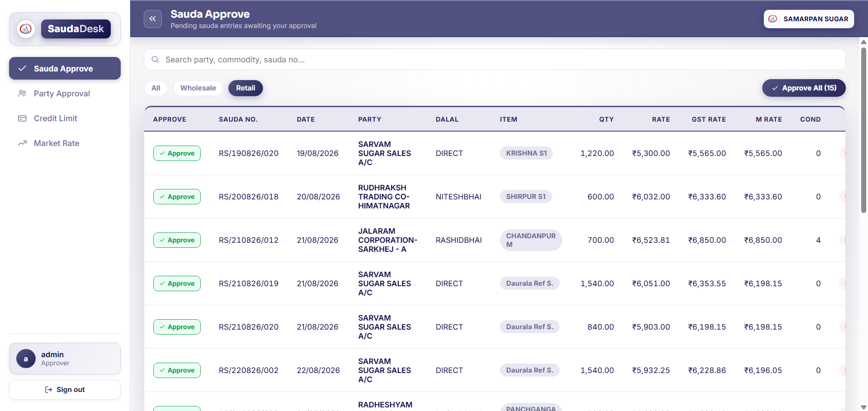Click the GST RATE column header
868x411 pixels.
709,119
